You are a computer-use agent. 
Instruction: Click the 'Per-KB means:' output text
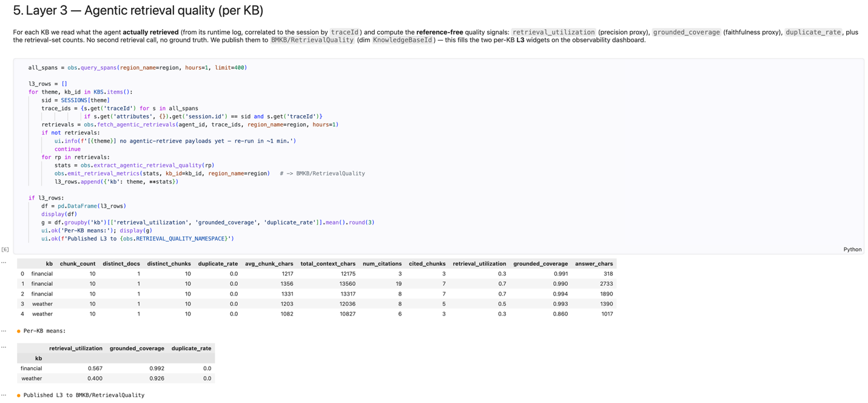coord(44,331)
